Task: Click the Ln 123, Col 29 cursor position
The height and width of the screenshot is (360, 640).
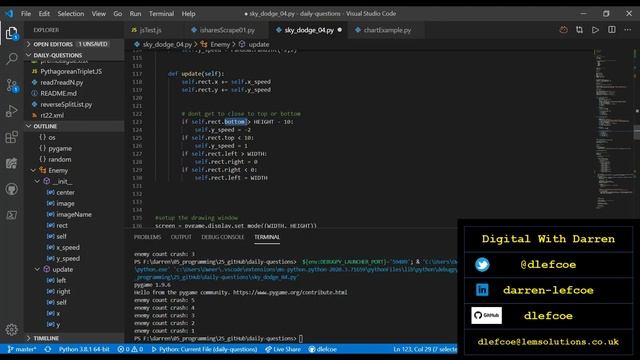Action: point(425,349)
